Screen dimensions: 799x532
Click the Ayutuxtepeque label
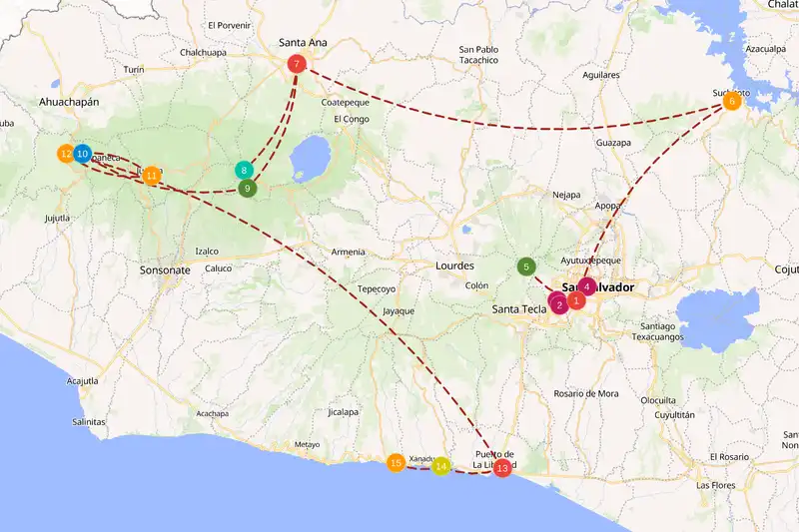click(x=590, y=261)
